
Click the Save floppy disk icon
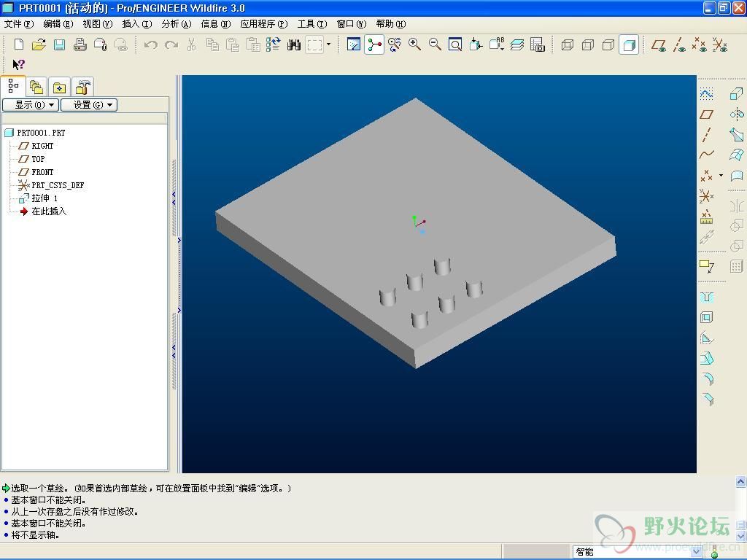click(60, 45)
